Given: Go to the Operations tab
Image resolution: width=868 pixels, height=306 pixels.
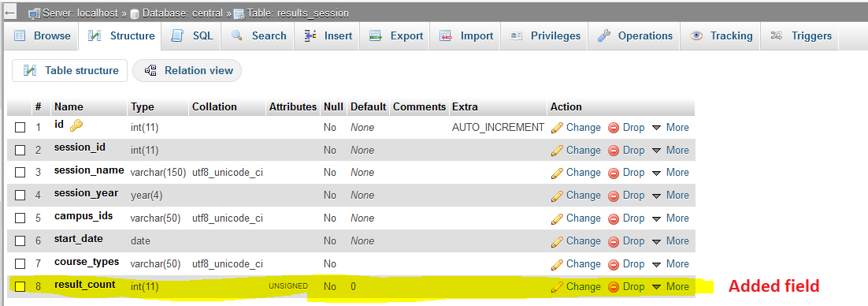Looking at the screenshot, I should pos(634,36).
